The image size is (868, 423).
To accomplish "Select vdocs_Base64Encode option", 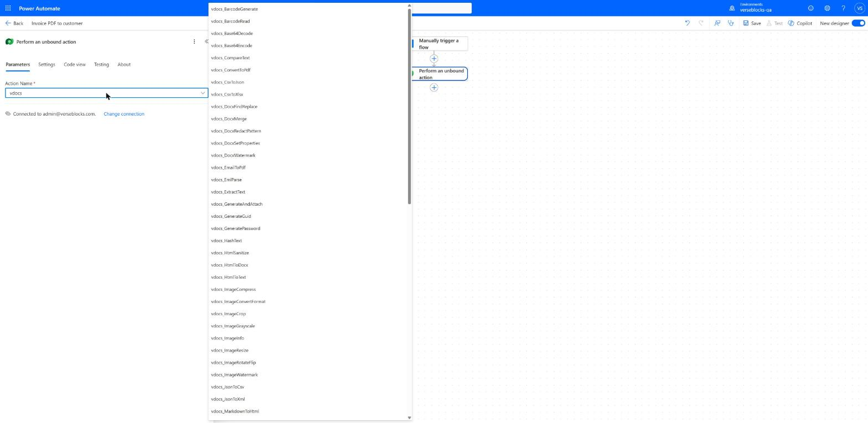I will 308,45.
